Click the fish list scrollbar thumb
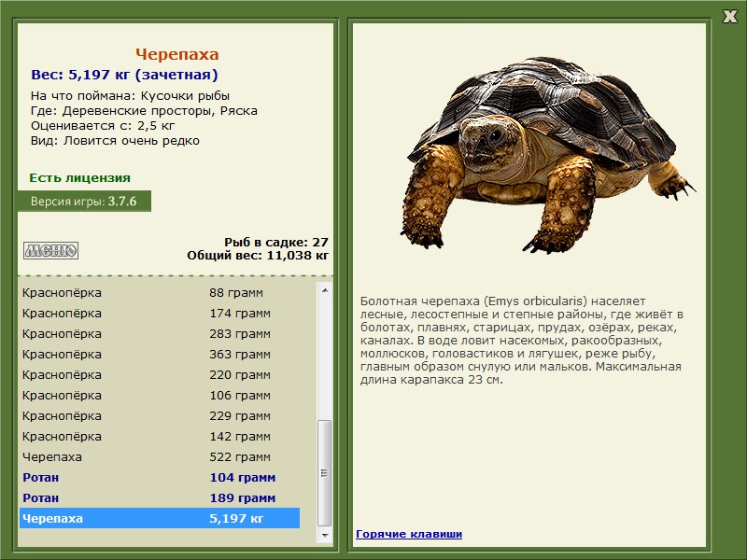The width and height of the screenshot is (747, 560). (325, 473)
